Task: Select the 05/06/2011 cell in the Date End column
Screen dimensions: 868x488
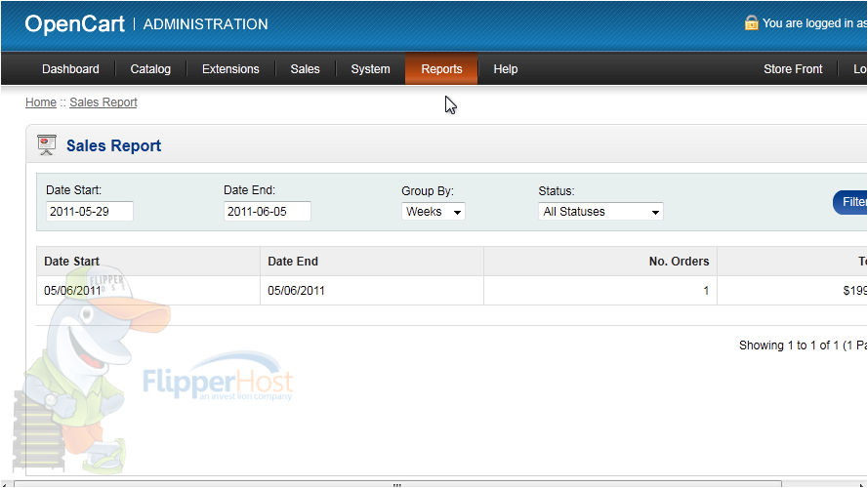Action: click(372, 291)
